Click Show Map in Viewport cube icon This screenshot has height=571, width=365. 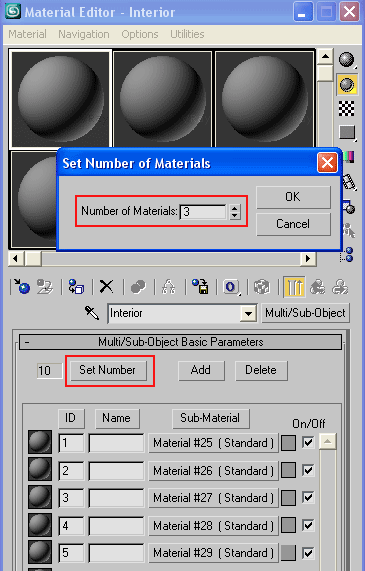pos(262,287)
